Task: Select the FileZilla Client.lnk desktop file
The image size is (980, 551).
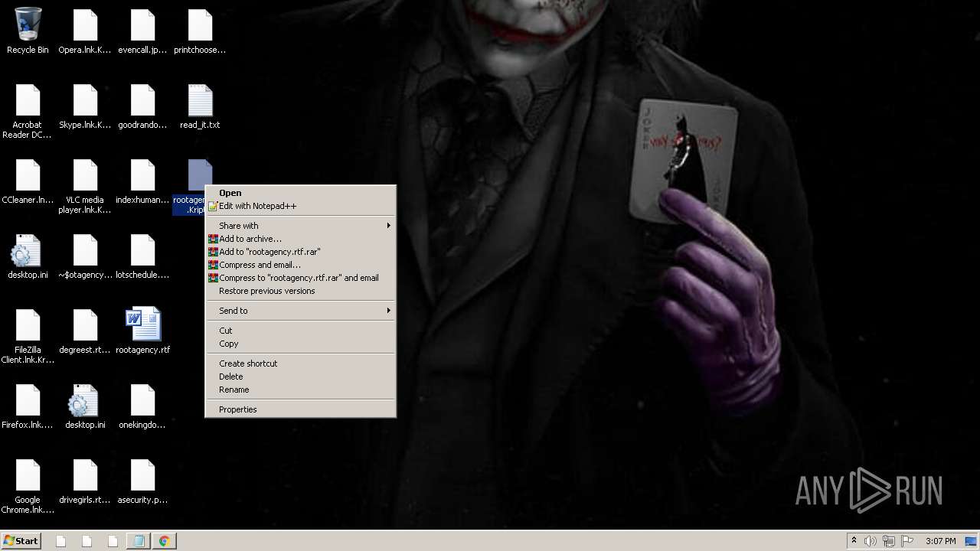Action: pos(28,336)
